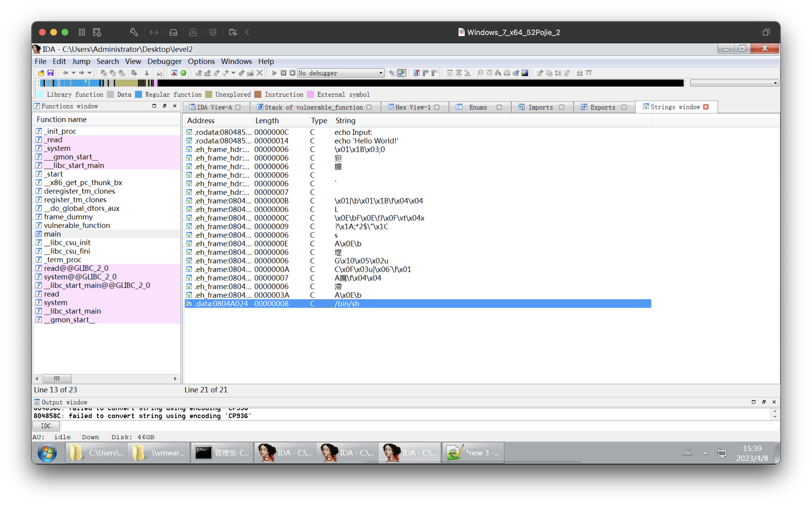Open the Debugger menu
The width and height of the screenshot is (812, 506).
coord(164,61)
